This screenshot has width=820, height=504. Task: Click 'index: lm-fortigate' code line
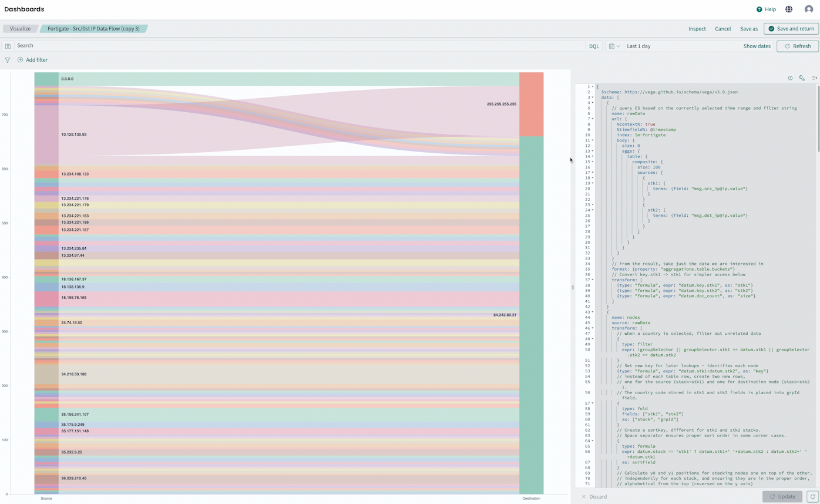[x=641, y=135]
